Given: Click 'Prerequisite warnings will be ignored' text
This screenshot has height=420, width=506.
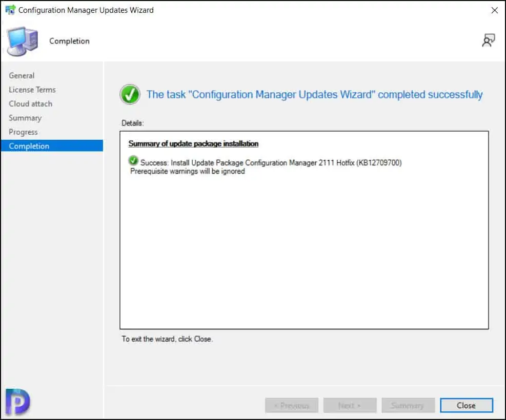Looking at the screenshot, I should point(188,171).
